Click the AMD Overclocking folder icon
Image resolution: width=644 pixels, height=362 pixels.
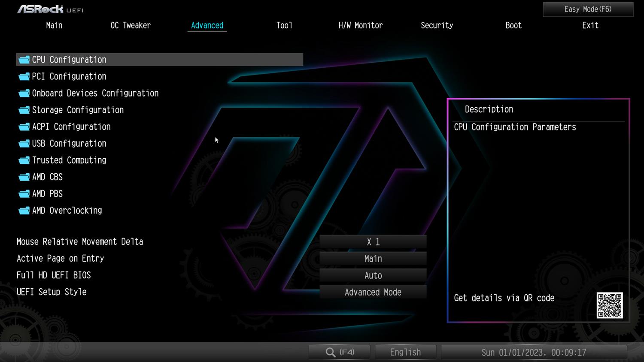(x=24, y=211)
